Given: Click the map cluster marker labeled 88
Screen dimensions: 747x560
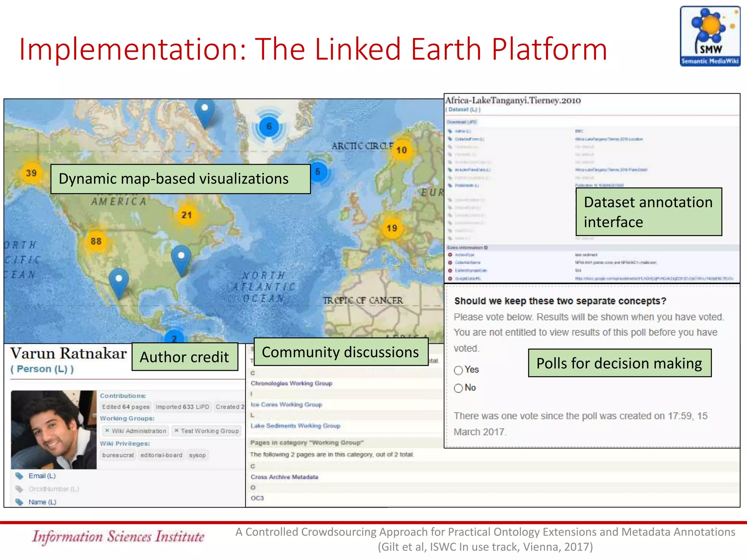Looking at the screenshot, I should click(96, 241).
